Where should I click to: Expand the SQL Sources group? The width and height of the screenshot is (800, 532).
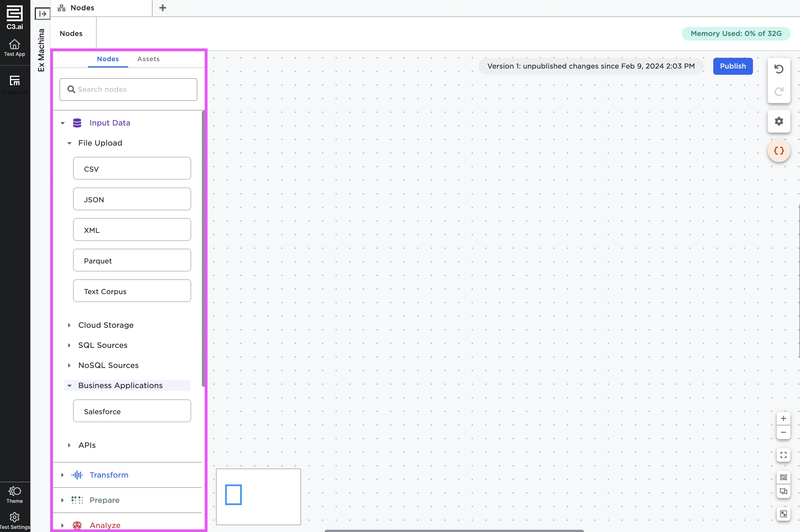coord(69,345)
